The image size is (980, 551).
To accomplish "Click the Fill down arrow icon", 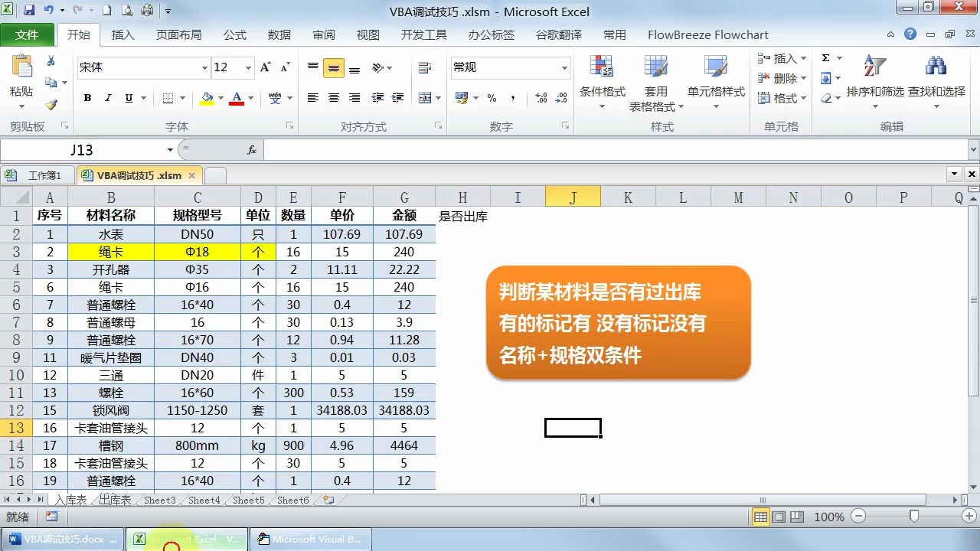I will coord(826,78).
